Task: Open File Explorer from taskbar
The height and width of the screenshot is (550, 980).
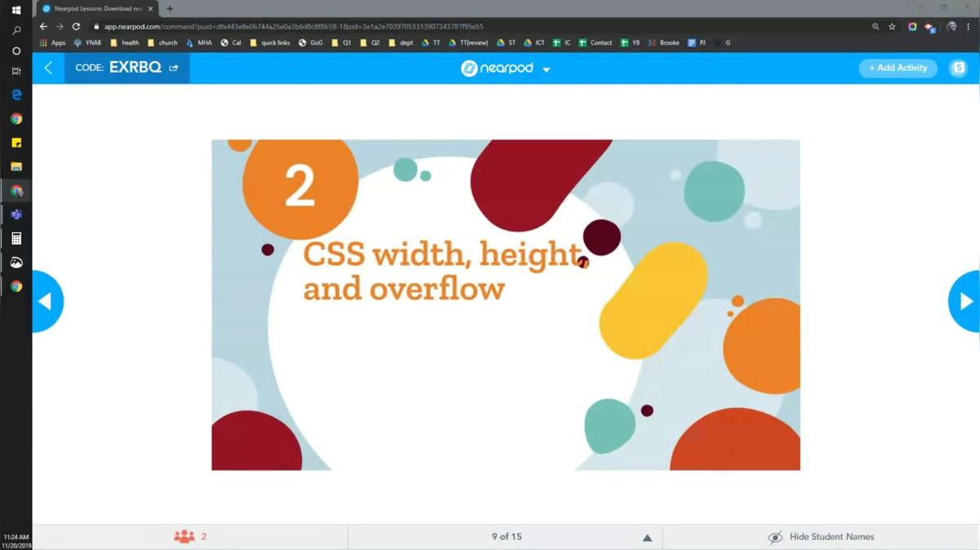Action: 16,166
